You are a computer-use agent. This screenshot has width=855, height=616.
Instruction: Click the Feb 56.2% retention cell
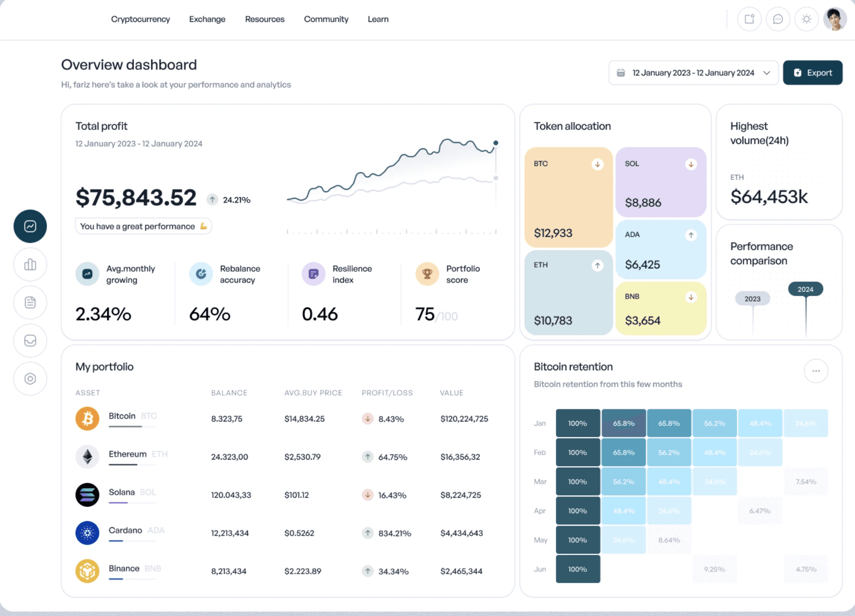point(669,452)
